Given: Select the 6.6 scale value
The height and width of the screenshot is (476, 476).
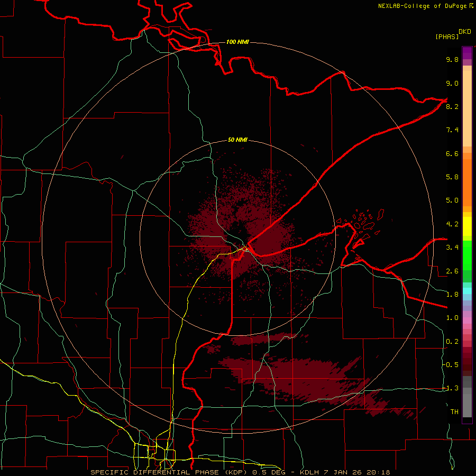Looking at the screenshot, I should pyautogui.click(x=452, y=153).
